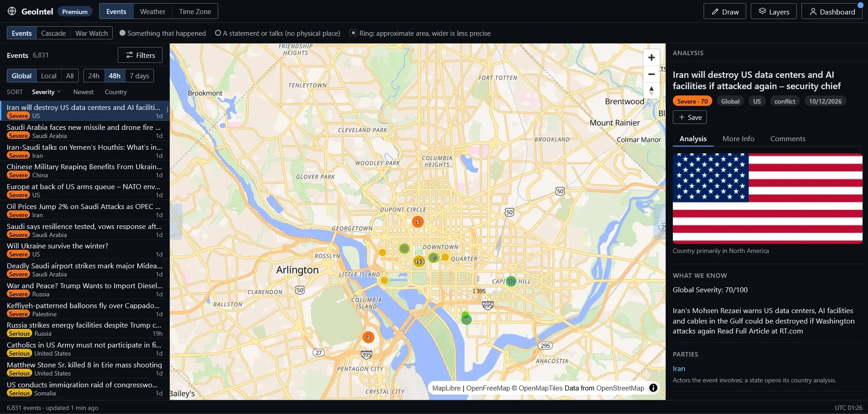Zoom in with the map plus button

click(x=651, y=57)
